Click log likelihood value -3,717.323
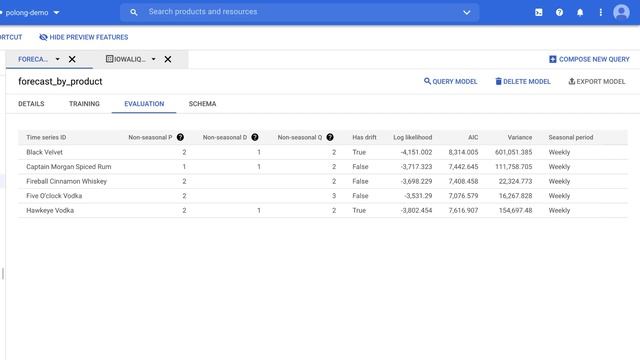Viewport: 640px width, 360px height. coord(416,167)
